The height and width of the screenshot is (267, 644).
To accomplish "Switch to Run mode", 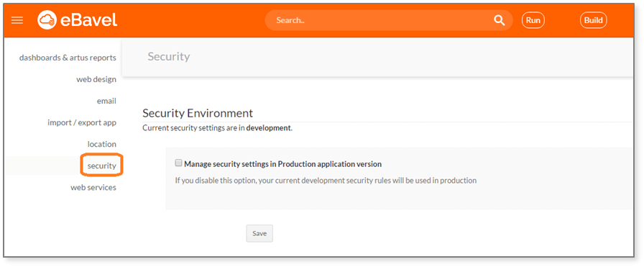I will point(533,20).
